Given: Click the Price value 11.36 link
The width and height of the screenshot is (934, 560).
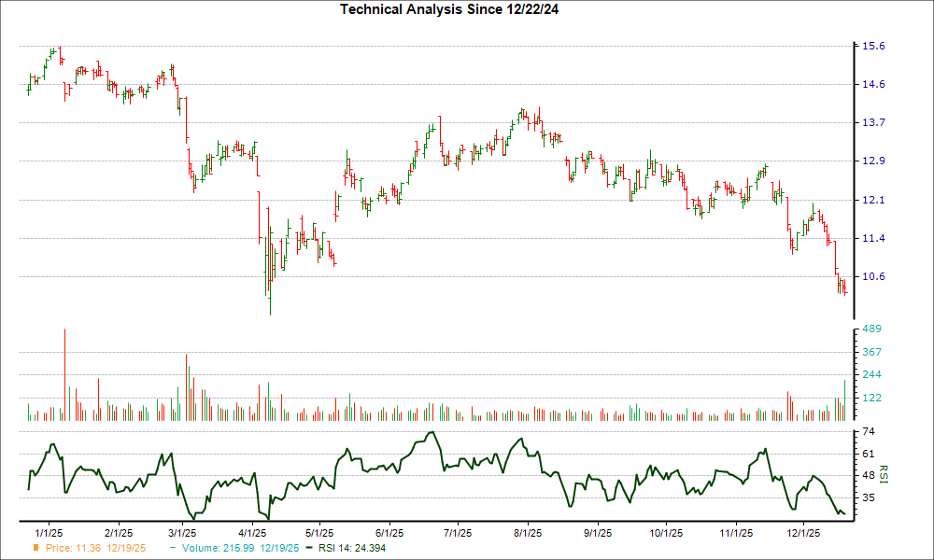Looking at the screenshot, I should 90,550.
